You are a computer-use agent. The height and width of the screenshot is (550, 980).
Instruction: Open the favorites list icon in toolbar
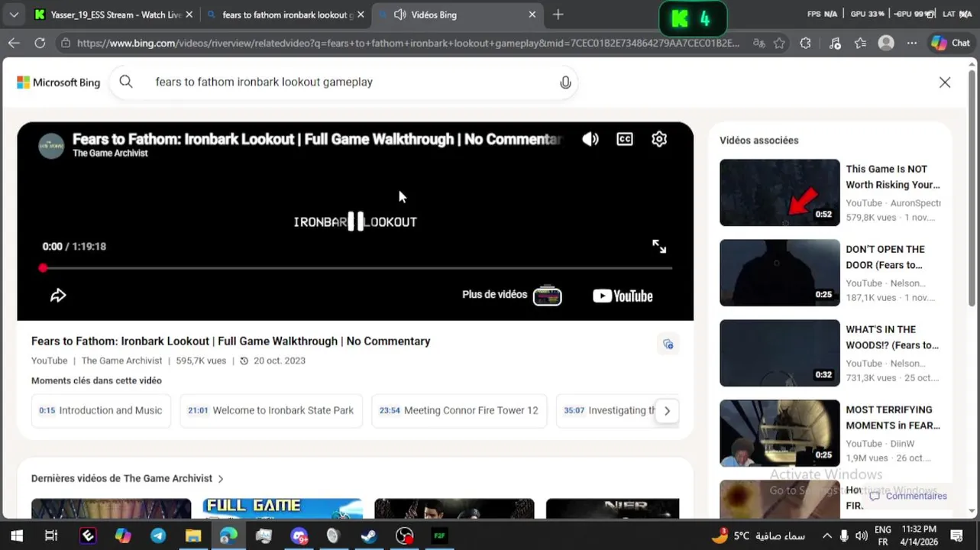point(860,44)
